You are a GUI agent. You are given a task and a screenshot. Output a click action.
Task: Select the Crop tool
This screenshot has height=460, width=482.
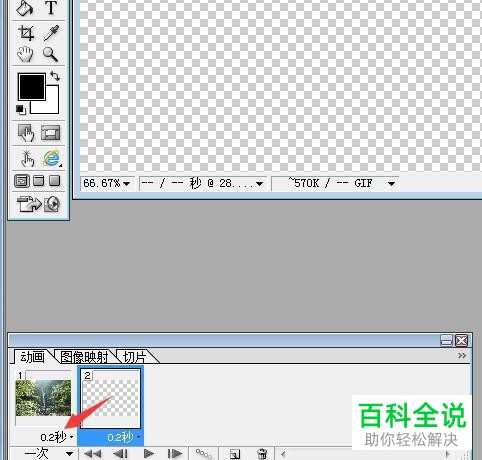point(26,33)
